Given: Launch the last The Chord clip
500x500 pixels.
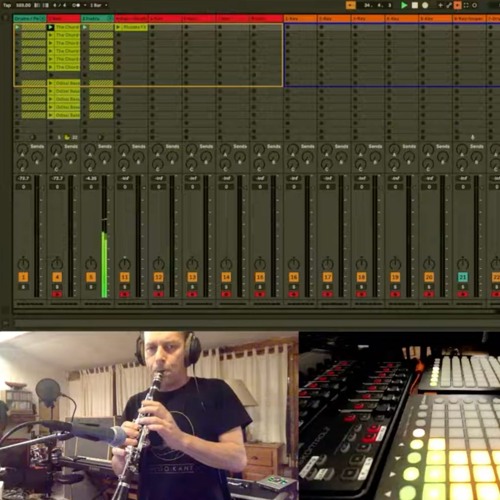Looking at the screenshot, I should pos(51,67).
